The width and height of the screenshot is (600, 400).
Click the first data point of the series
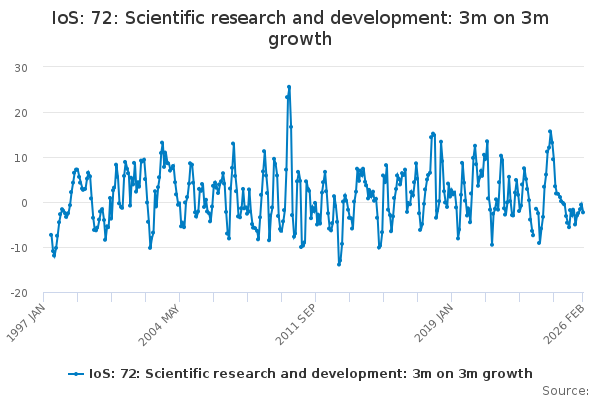coord(51,235)
